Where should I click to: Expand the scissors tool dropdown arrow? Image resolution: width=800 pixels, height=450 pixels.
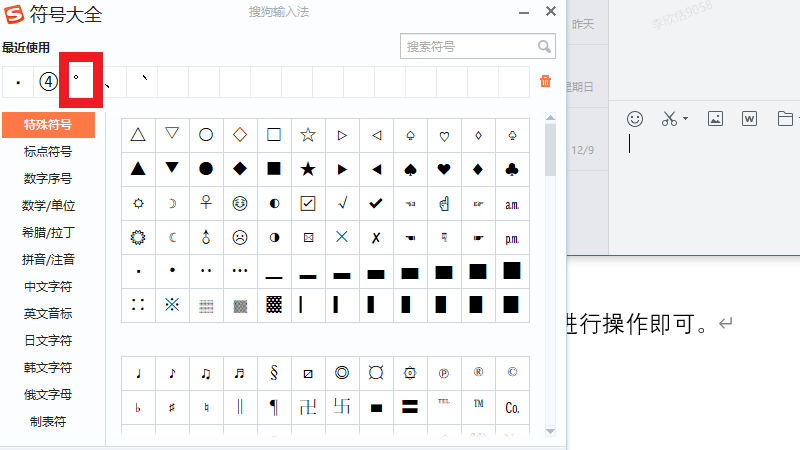[x=686, y=119]
